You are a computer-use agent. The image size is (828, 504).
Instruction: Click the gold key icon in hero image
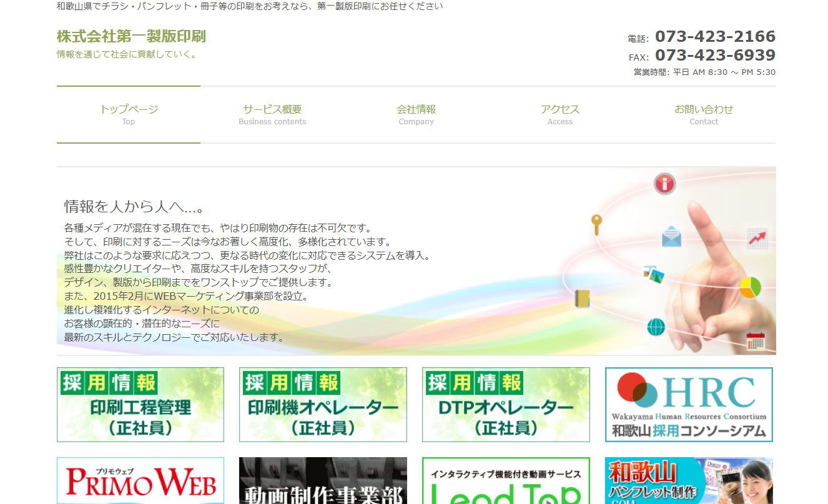click(x=596, y=224)
